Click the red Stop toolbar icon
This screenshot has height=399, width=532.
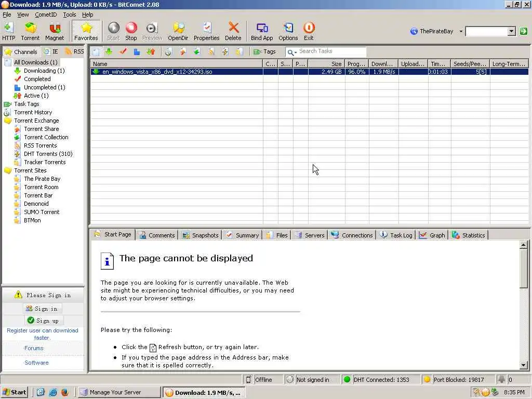click(131, 31)
